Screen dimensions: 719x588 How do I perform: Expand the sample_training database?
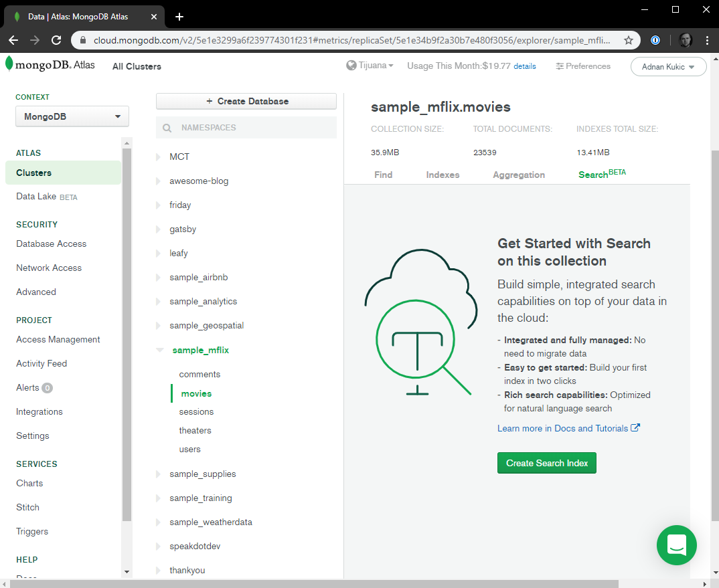click(158, 498)
